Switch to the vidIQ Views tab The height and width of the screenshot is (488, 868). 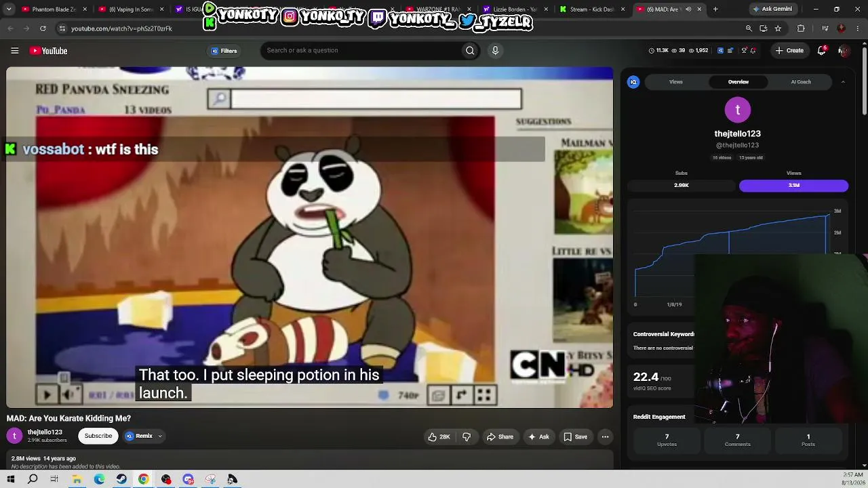(676, 82)
